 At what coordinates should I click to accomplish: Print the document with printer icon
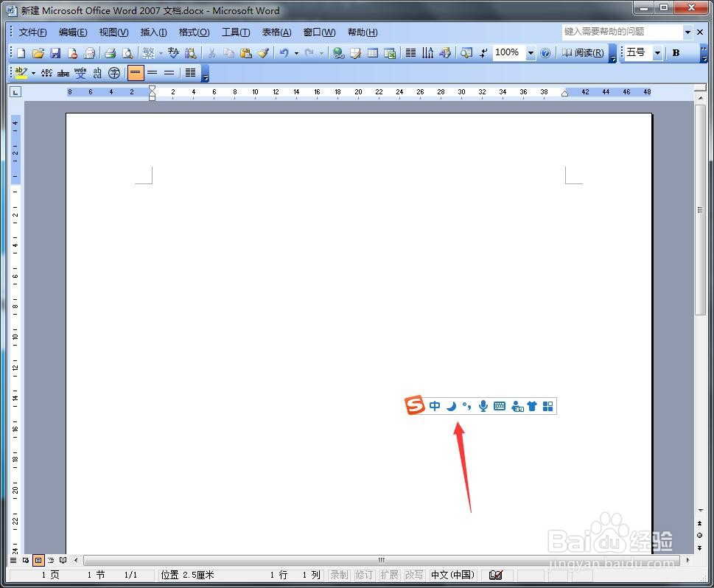pyautogui.click(x=110, y=53)
